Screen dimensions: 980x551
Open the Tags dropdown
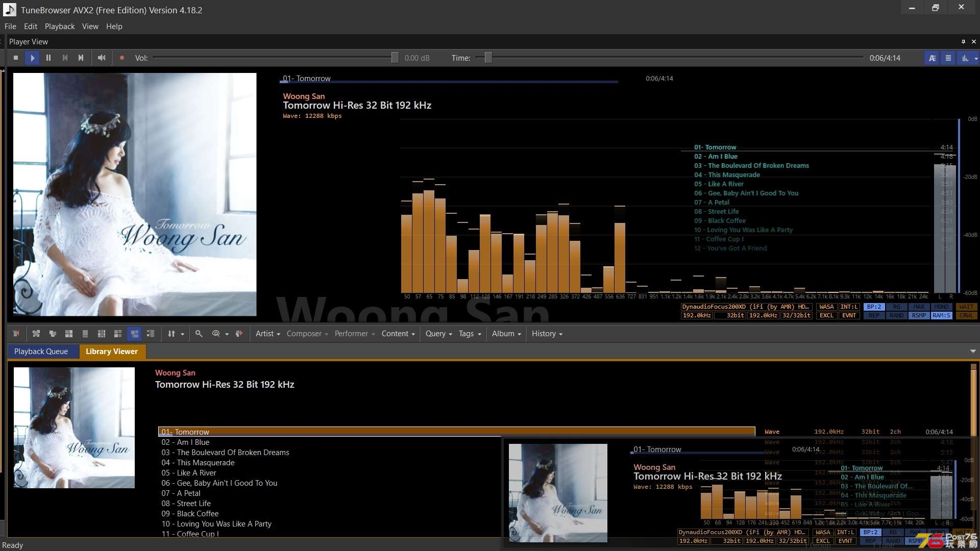point(470,334)
